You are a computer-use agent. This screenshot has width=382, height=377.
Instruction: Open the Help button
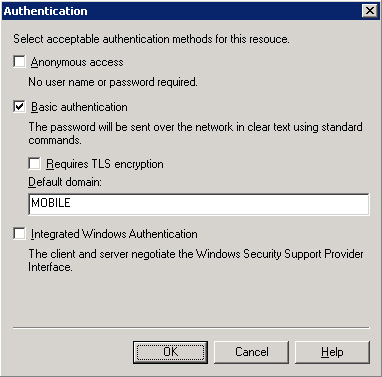coord(332,352)
